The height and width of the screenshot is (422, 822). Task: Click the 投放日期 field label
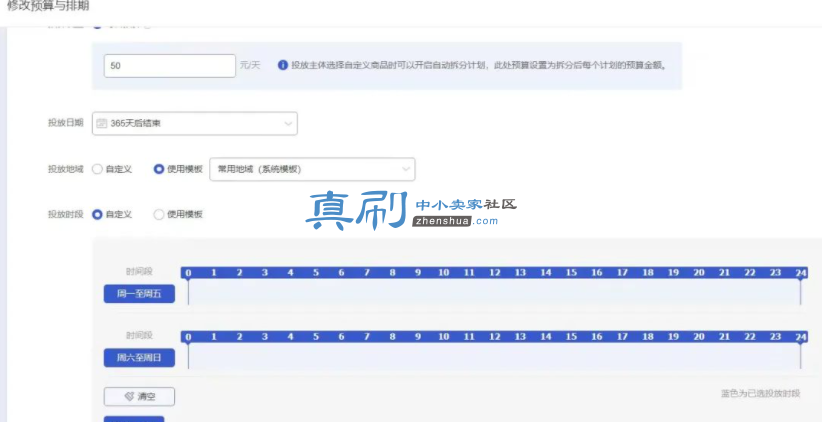[x=66, y=123]
